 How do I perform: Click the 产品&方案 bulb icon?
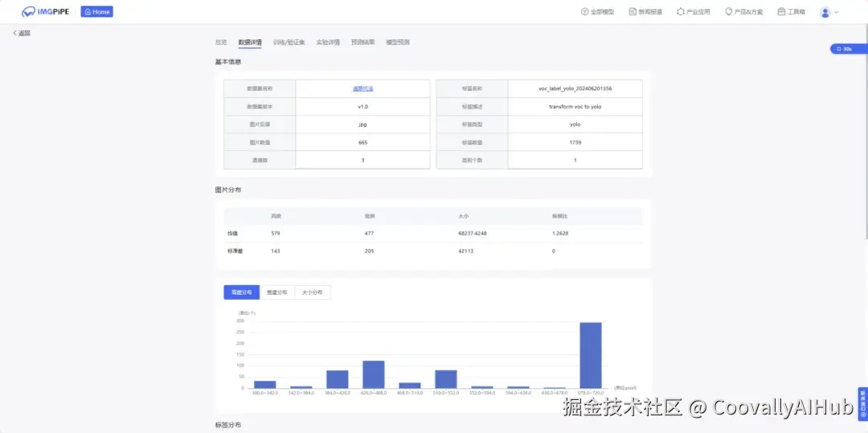(x=728, y=11)
